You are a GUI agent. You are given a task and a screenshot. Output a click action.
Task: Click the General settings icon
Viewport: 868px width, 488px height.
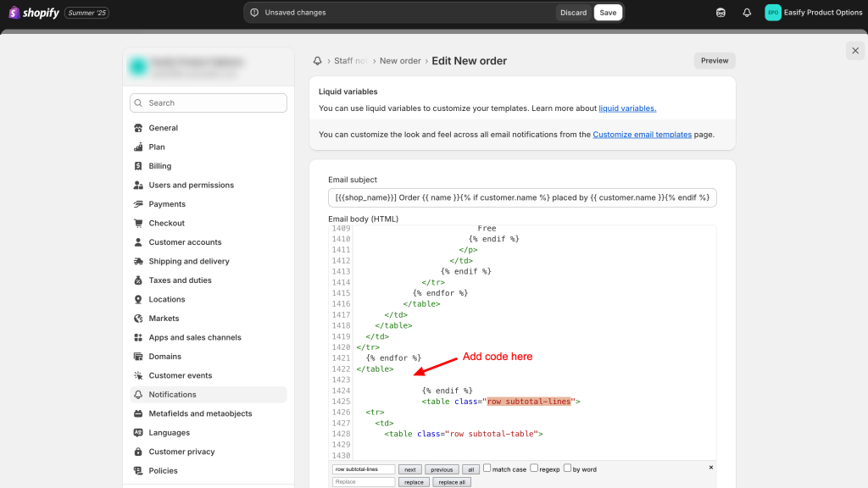click(138, 128)
